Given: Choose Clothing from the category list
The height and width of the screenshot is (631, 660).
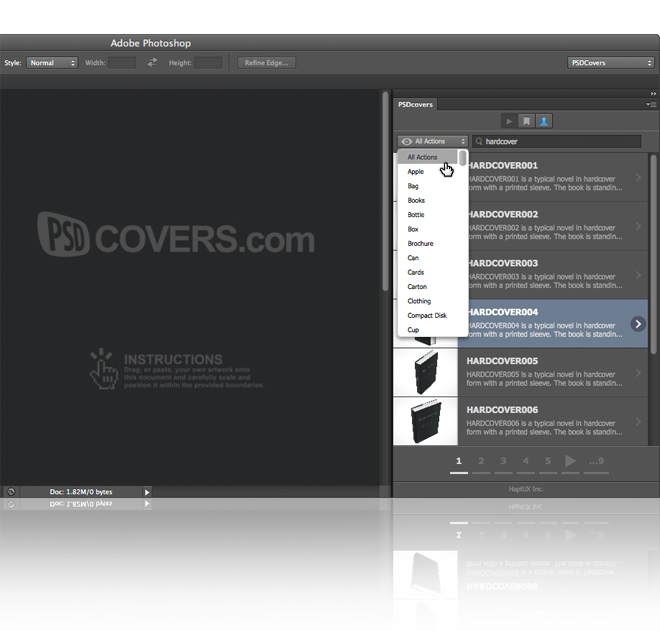Looking at the screenshot, I should pos(419,301).
